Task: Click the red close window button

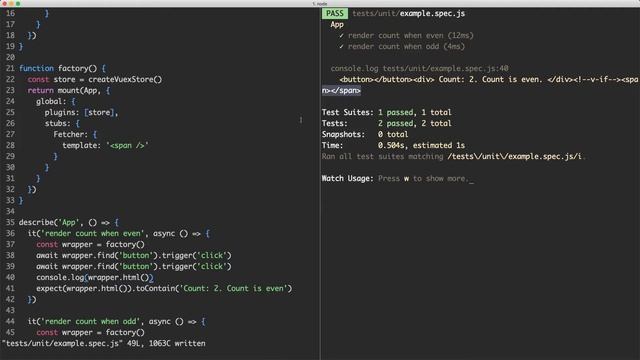Action: [4, 3]
